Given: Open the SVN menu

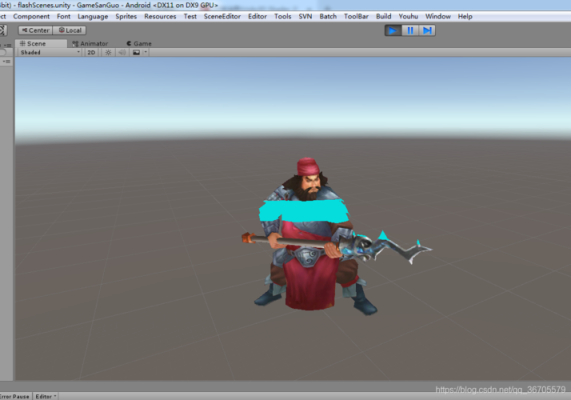Looking at the screenshot, I should point(305,16).
